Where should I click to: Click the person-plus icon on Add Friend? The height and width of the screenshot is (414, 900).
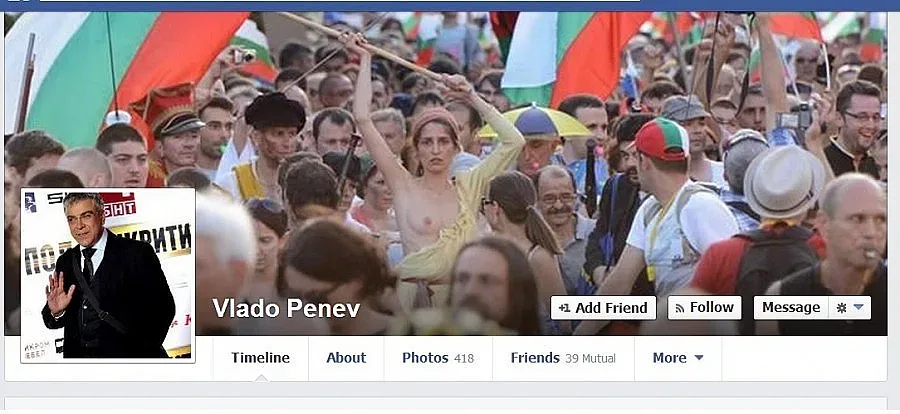(564, 308)
